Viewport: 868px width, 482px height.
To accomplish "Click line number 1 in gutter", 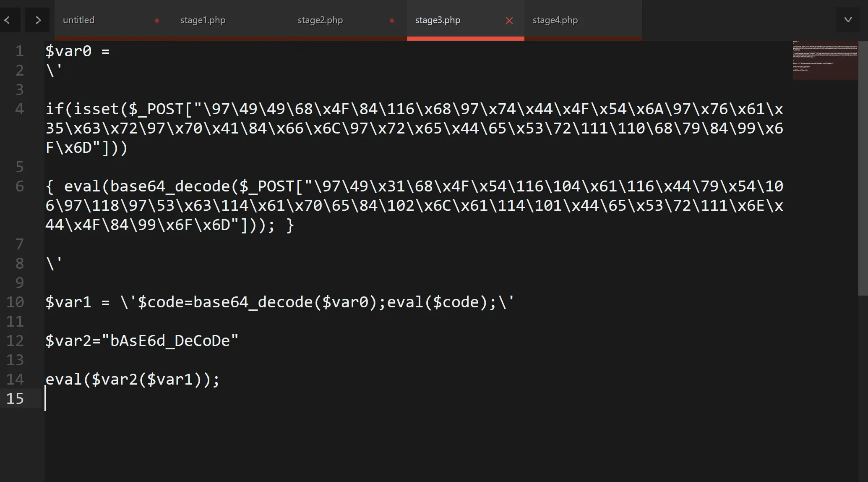I will (x=19, y=51).
